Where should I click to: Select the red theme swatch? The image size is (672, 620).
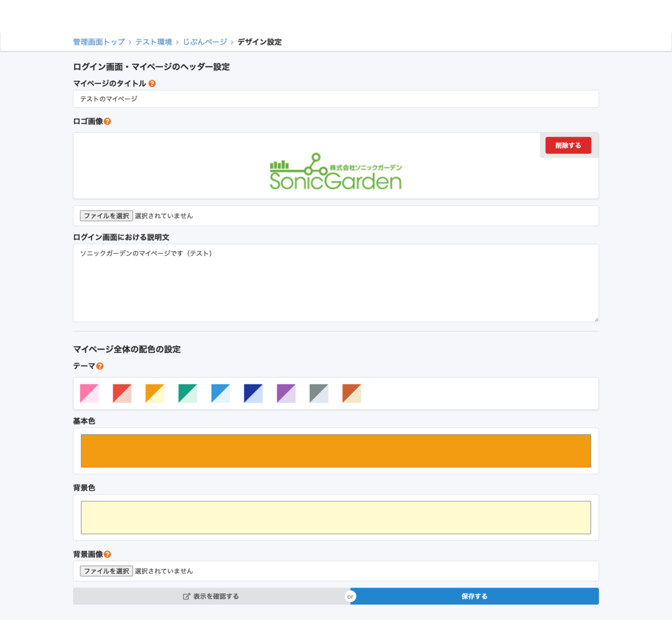(122, 393)
